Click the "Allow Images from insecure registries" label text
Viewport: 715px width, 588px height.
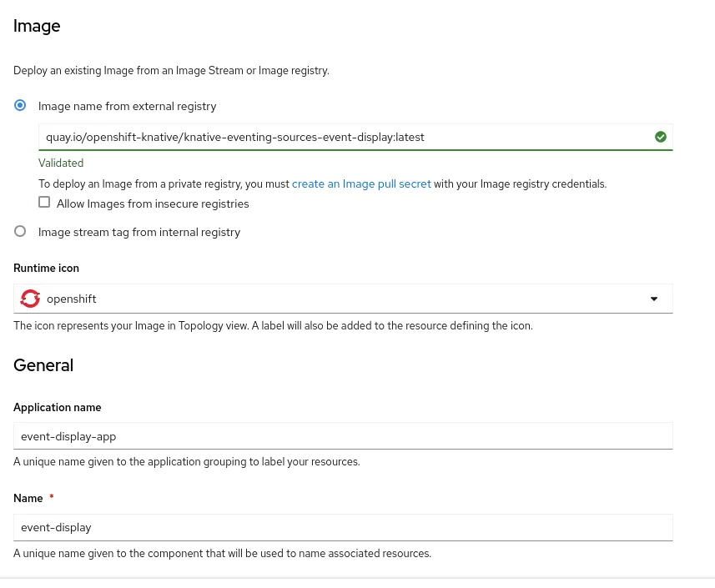tap(153, 204)
